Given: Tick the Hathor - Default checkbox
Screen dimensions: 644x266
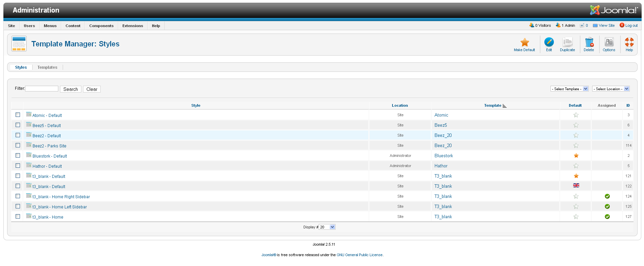Looking at the screenshot, I should (18, 166).
